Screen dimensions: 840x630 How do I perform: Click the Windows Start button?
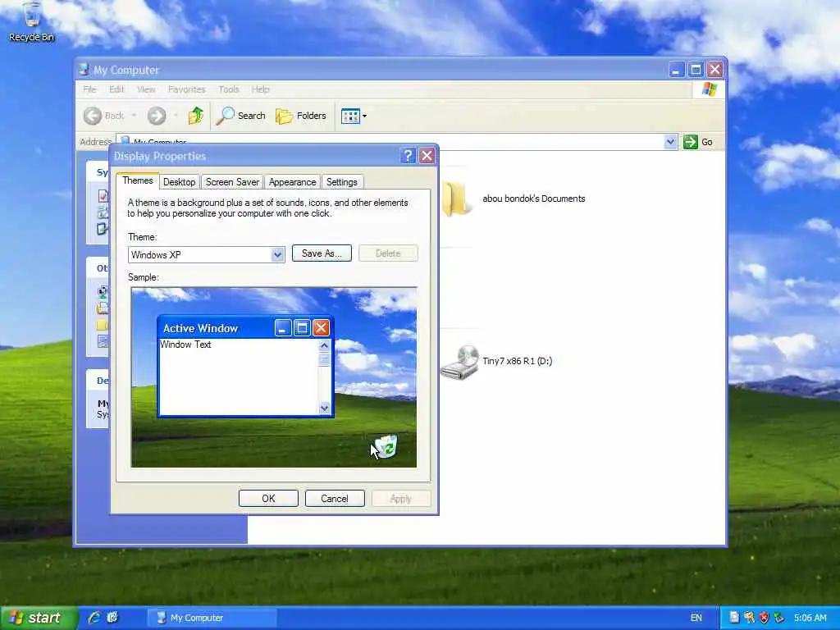[39, 618]
